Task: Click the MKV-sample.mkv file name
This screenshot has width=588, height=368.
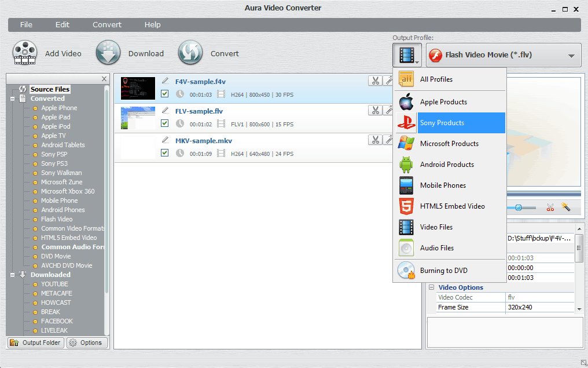Action: [204, 141]
